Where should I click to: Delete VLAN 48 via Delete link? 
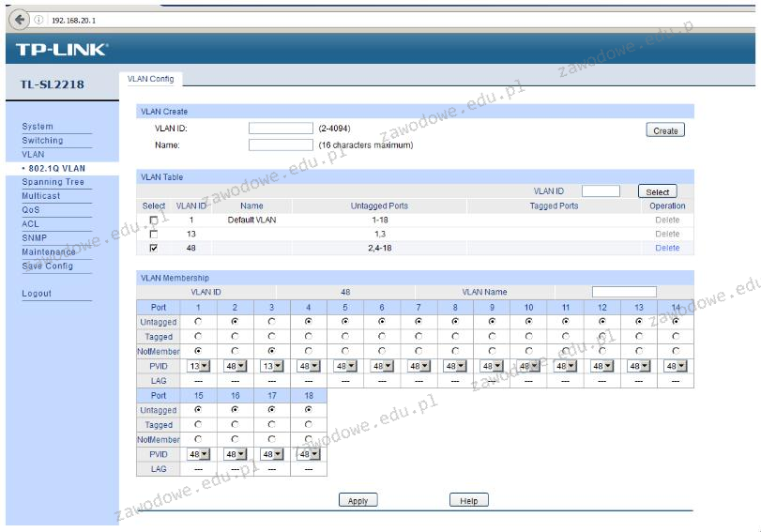pyautogui.click(x=667, y=248)
